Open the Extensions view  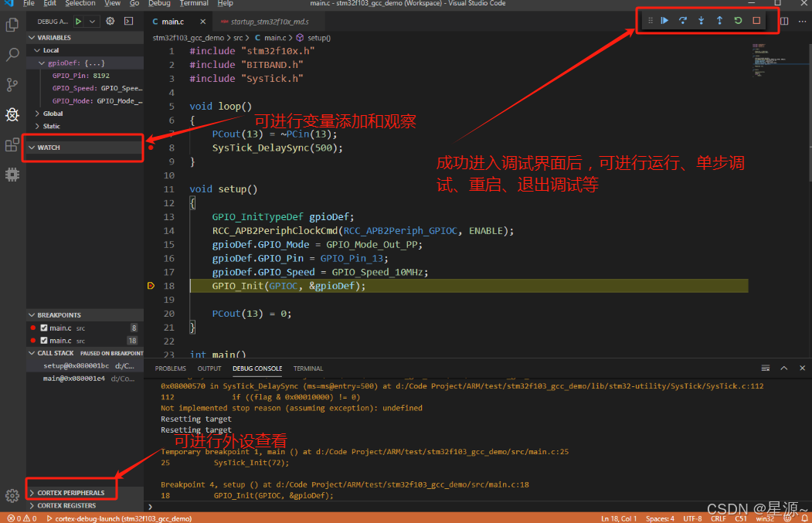[12, 144]
